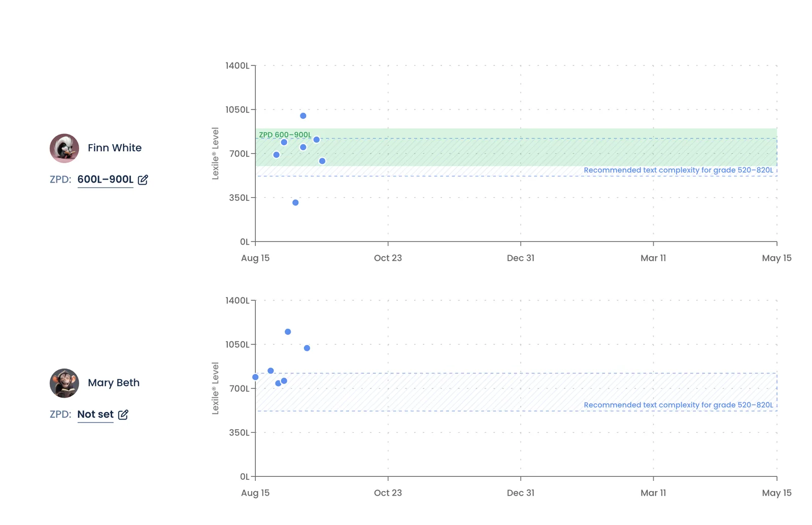Click 'Dec 31' axis label in Mary Beth's chart
The height and width of the screenshot is (525, 812).
(x=520, y=493)
